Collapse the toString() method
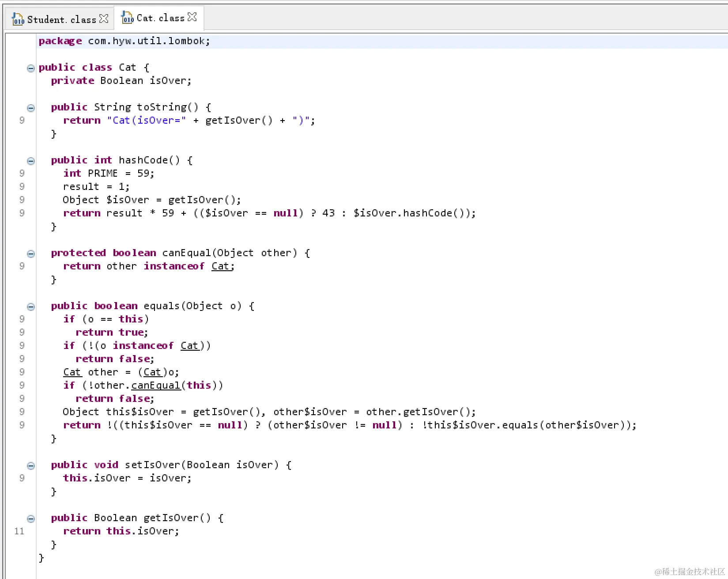This screenshot has height=579, width=728. pos(31,108)
